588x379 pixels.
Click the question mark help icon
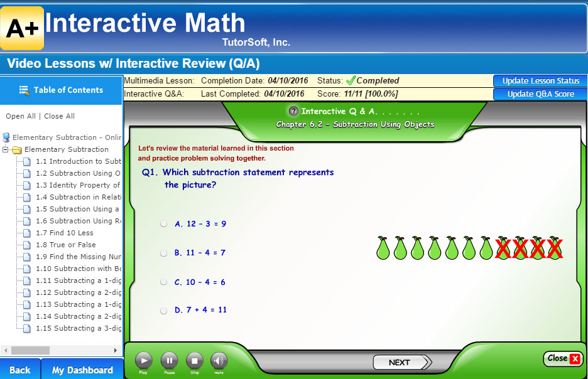click(x=293, y=111)
